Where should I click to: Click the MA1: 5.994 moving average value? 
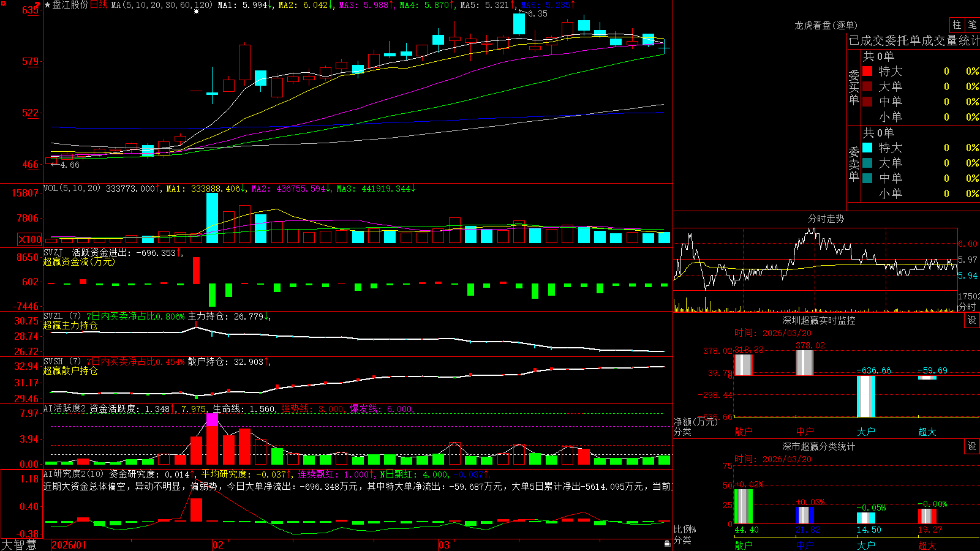[x=245, y=5]
